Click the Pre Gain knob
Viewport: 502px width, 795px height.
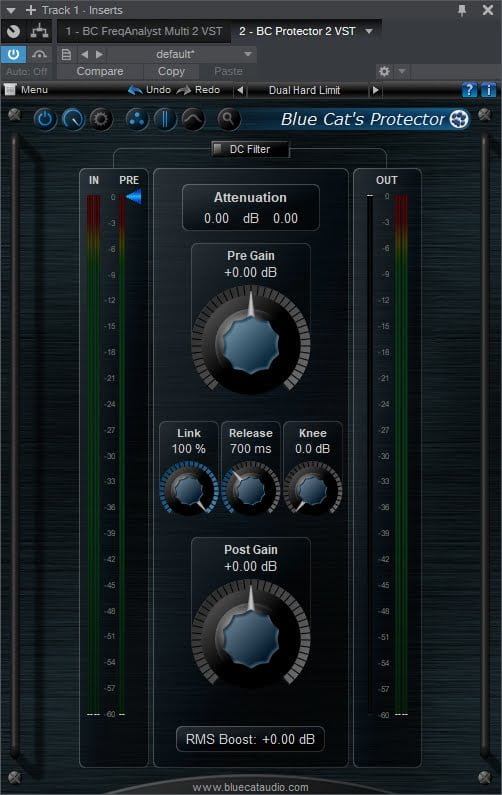click(250, 341)
